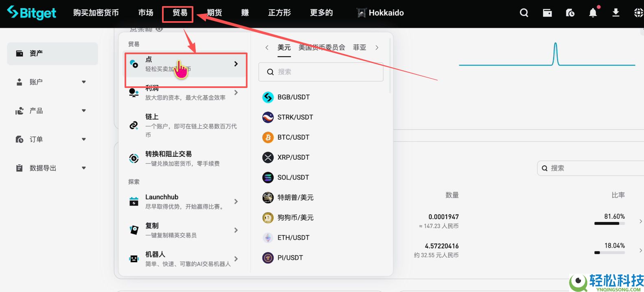Expand the 利润 submenu chevron

pyautogui.click(x=236, y=93)
